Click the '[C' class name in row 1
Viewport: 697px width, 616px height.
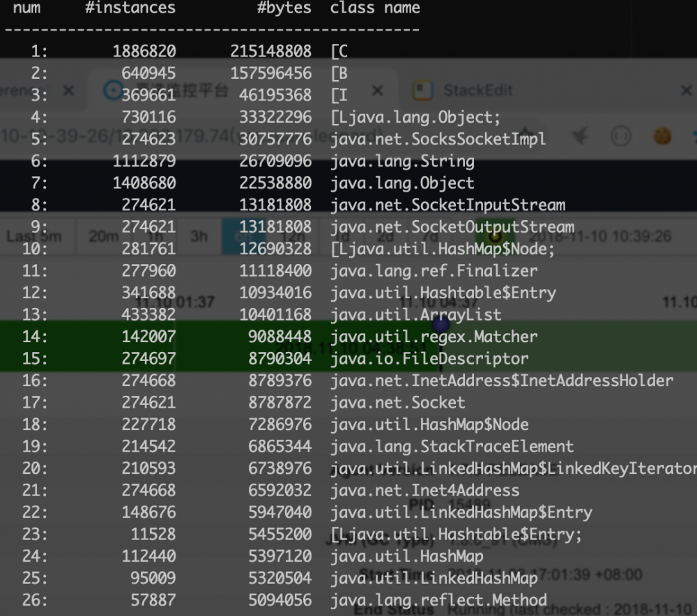339,51
